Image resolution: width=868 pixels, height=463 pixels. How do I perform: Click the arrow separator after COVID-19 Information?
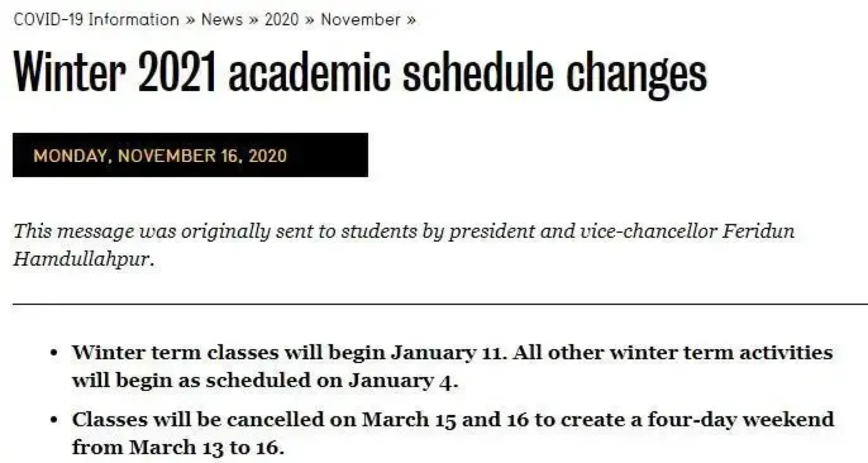pyautogui.click(x=190, y=20)
